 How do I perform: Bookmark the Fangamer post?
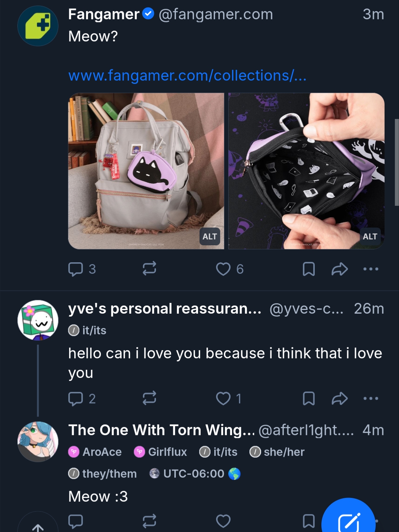(x=308, y=269)
